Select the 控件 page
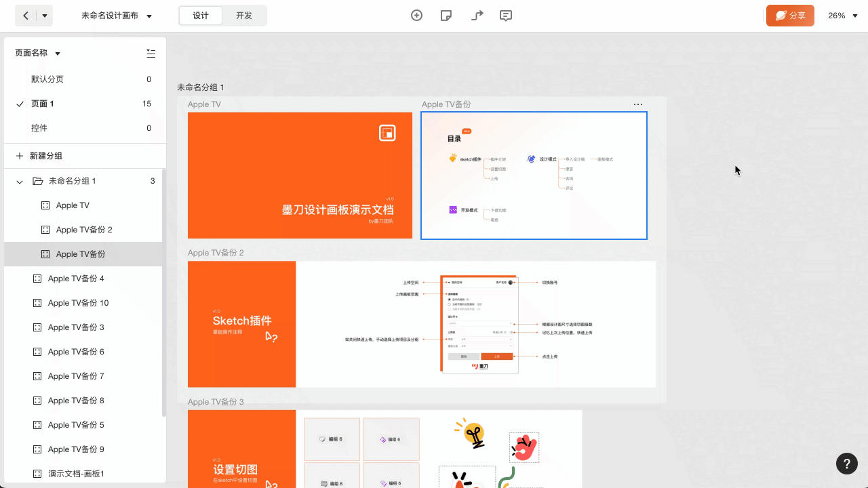 [x=85, y=128]
